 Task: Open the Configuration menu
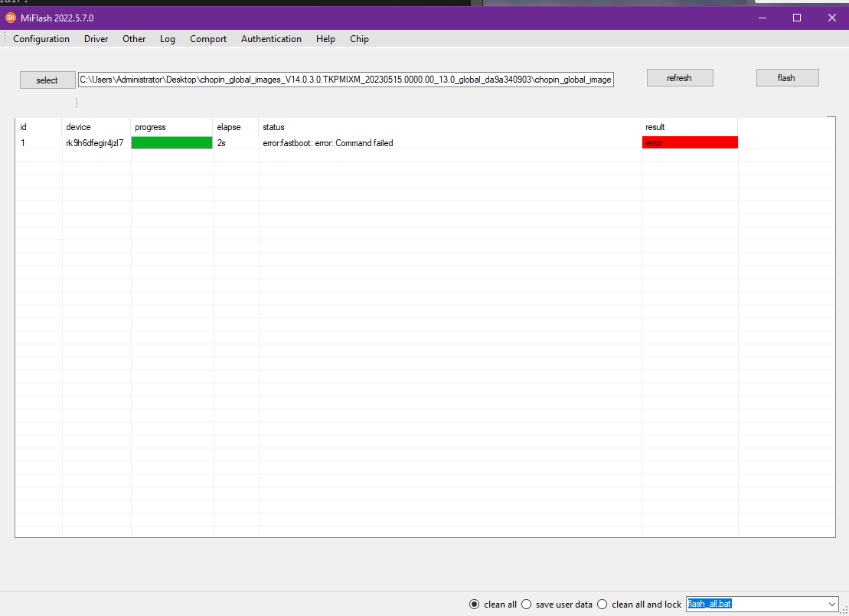tap(41, 39)
